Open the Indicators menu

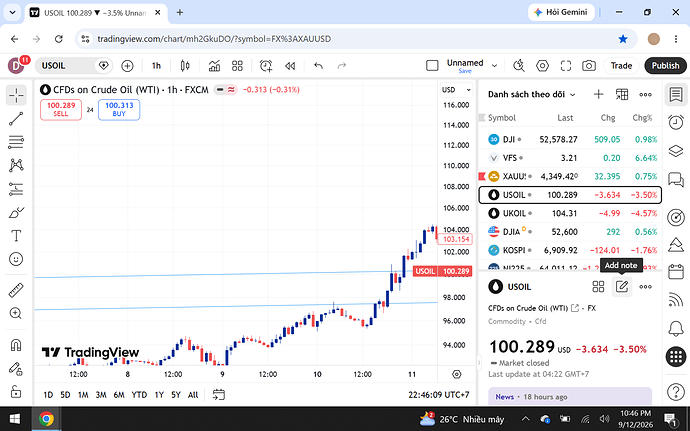point(214,66)
